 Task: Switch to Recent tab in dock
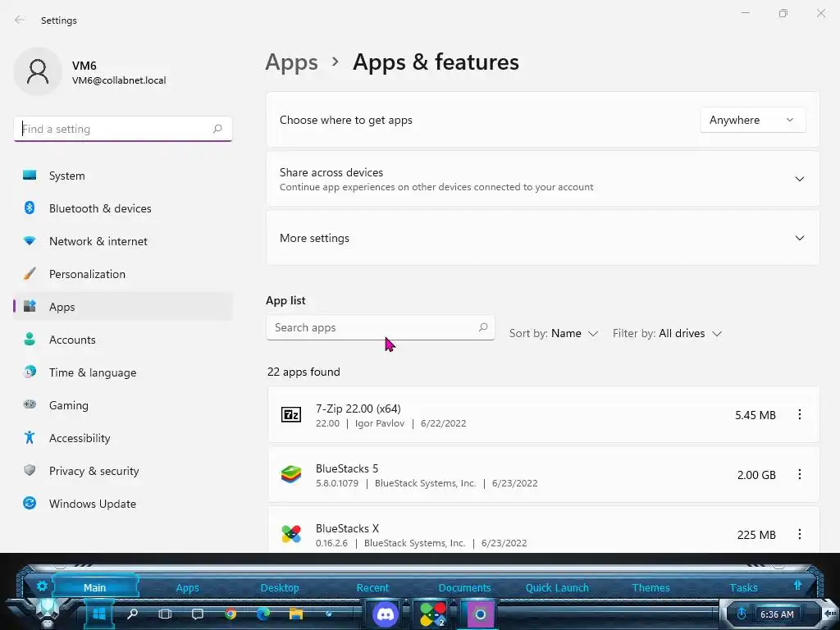[x=372, y=587]
